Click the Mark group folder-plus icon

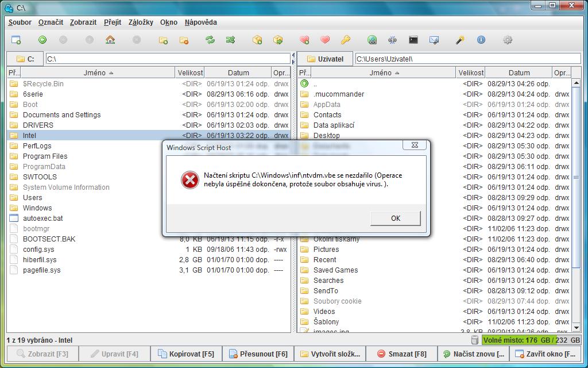[163, 40]
